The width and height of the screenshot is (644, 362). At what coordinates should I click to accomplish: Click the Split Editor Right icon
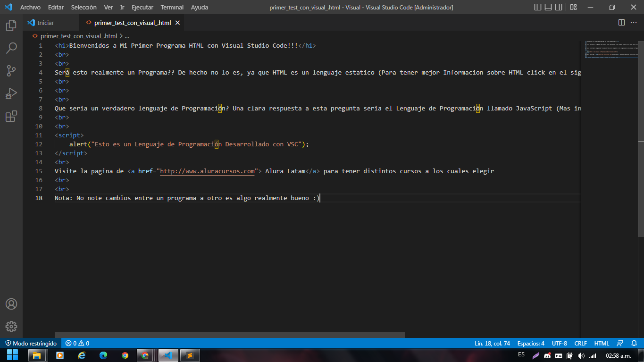621,23
